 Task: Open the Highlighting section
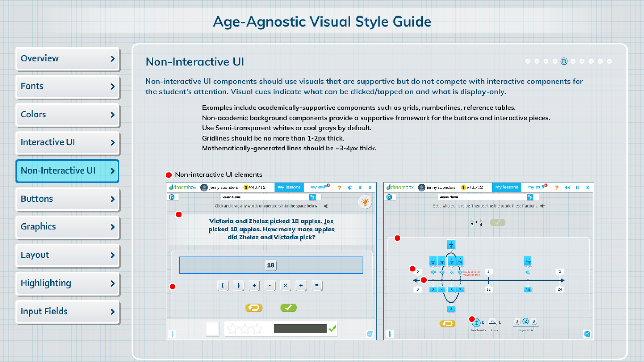67,283
